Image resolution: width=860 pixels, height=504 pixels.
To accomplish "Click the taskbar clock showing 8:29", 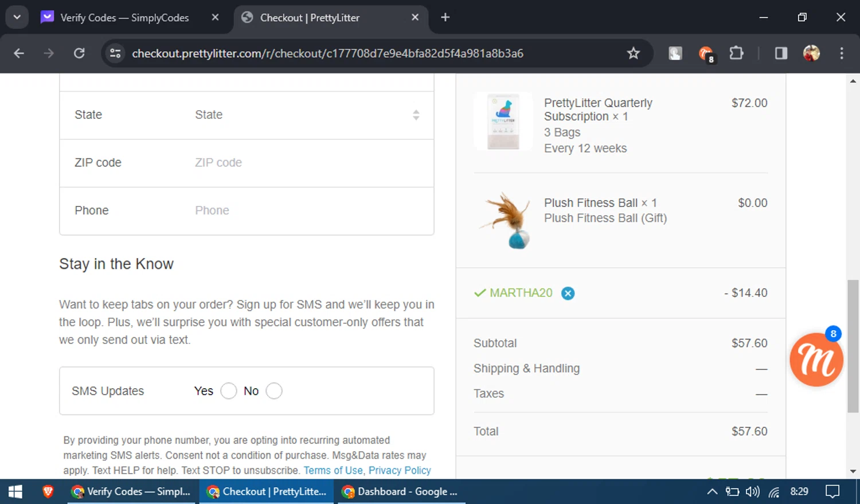I will tap(799, 492).
